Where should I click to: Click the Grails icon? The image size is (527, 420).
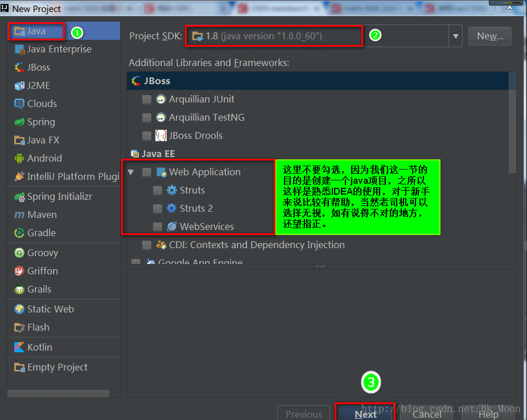[19, 289]
